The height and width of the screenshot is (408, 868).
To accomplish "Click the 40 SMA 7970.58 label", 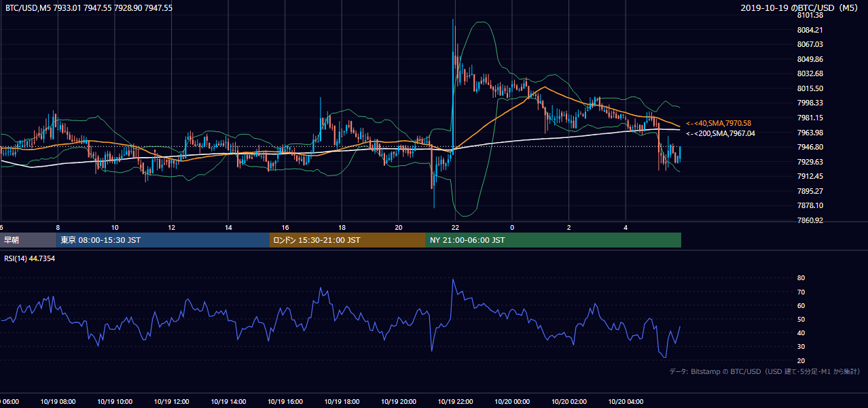I will click(719, 123).
